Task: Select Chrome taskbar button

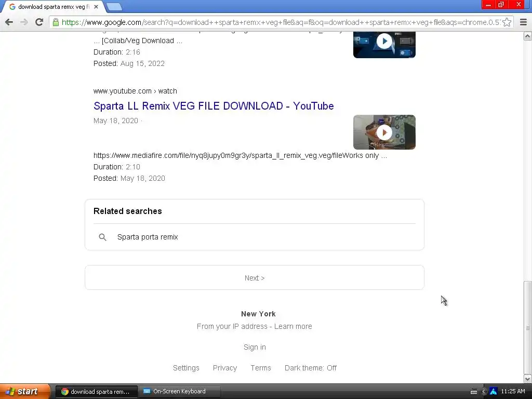Action: (96, 392)
